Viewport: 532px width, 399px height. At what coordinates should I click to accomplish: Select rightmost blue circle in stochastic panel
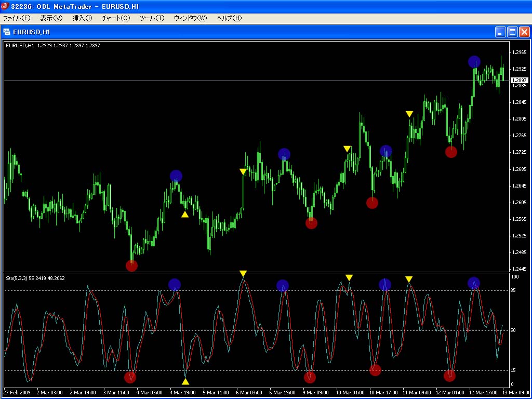pyautogui.click(x=473, y=283)
